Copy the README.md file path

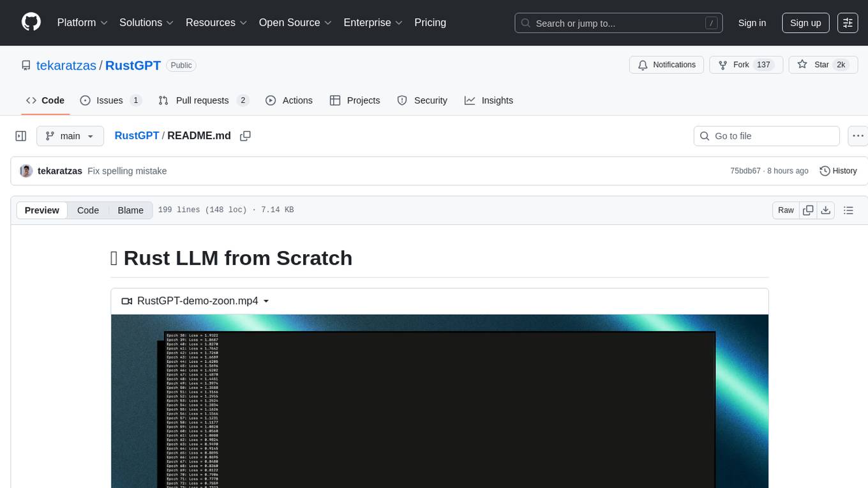click(x=245, y=136)
